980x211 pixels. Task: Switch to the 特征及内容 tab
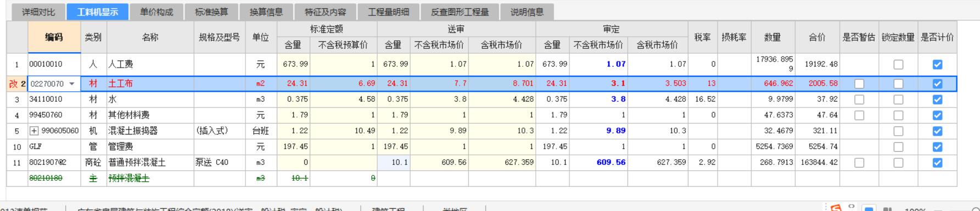coord(325,12)
